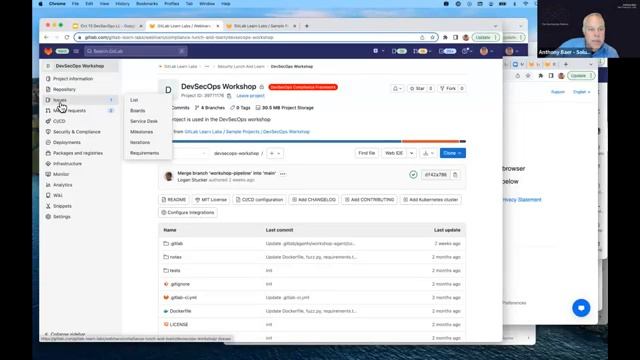This screenshot has width=640, height=360.
Task: Open the Wiki sidebar item
Action: (58, 196)
